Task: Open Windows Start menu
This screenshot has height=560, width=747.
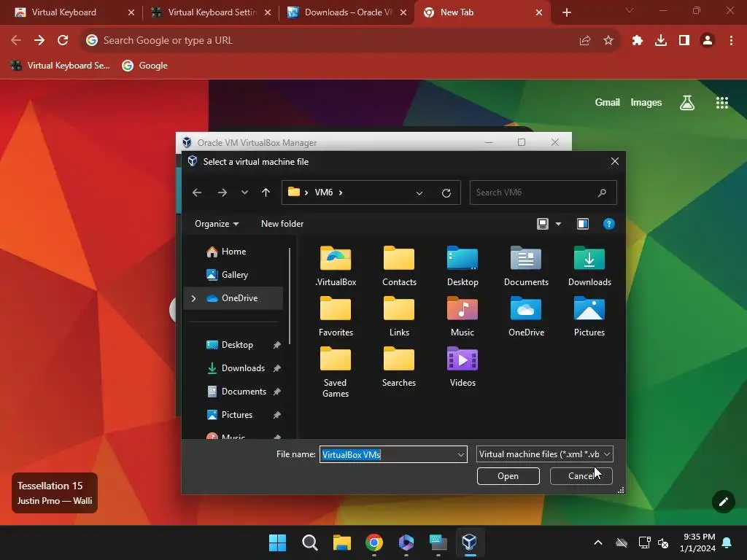Action: (x=277, y=542)
